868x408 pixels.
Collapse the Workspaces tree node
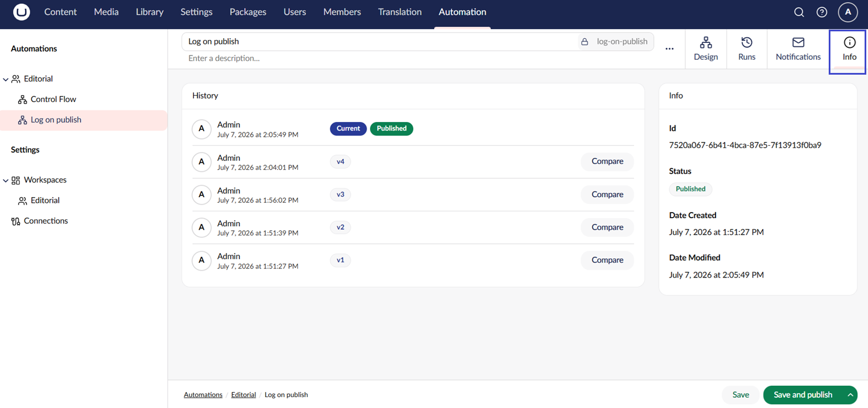(6, 181)
